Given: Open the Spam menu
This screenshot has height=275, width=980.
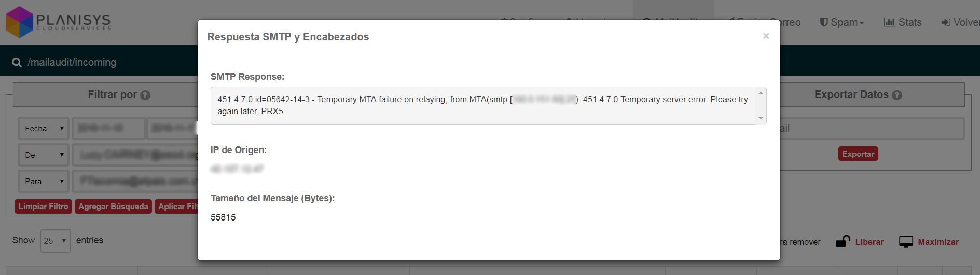Looking at the screenshot, I should (x=842, y=22).
